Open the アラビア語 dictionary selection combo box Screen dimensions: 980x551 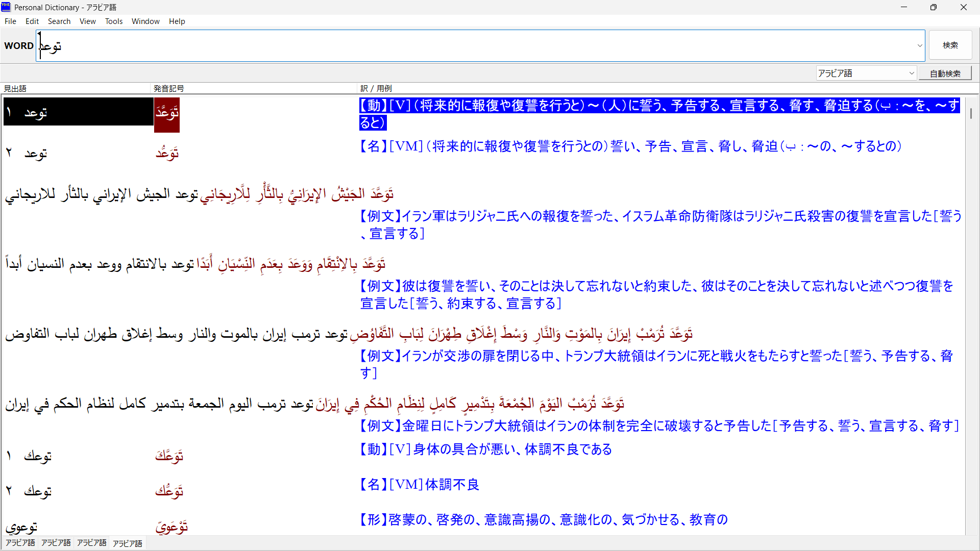pos(866,73)
